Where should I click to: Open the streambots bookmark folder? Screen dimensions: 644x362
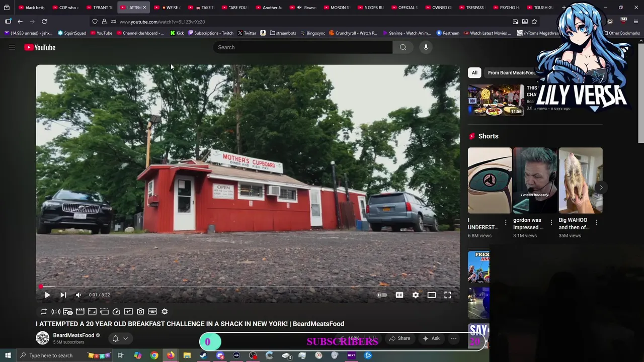click(x=283, y=33)
